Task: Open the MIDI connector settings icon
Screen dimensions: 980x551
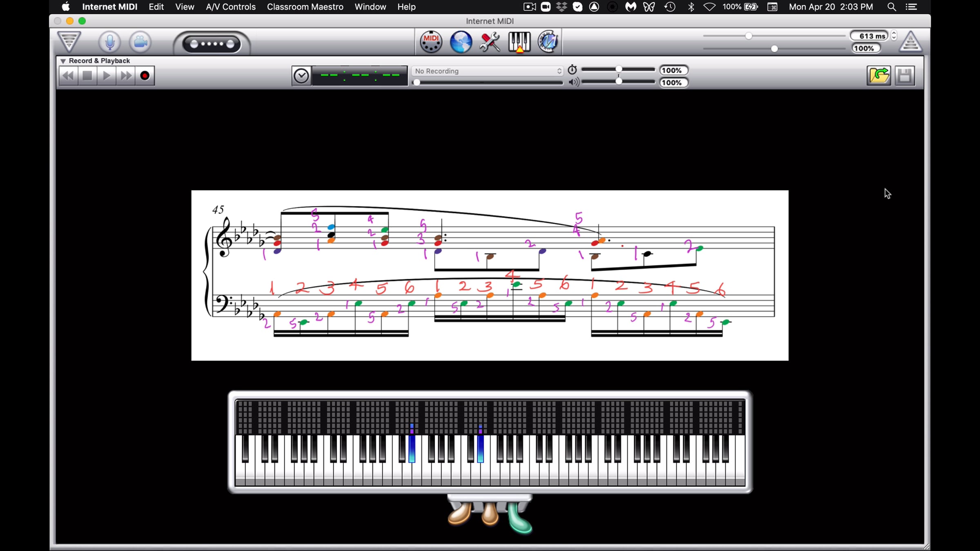Action: (431, 42)
